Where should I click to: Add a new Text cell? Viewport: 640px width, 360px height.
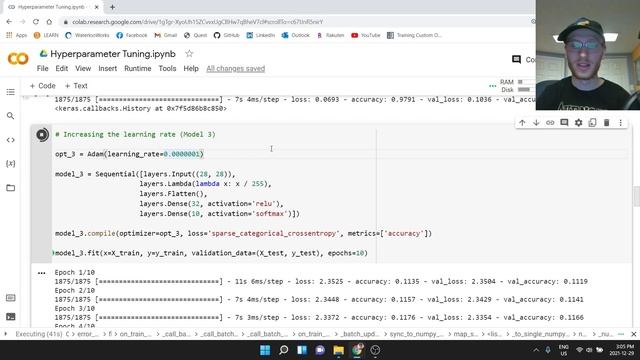click(x=76, y=86)
